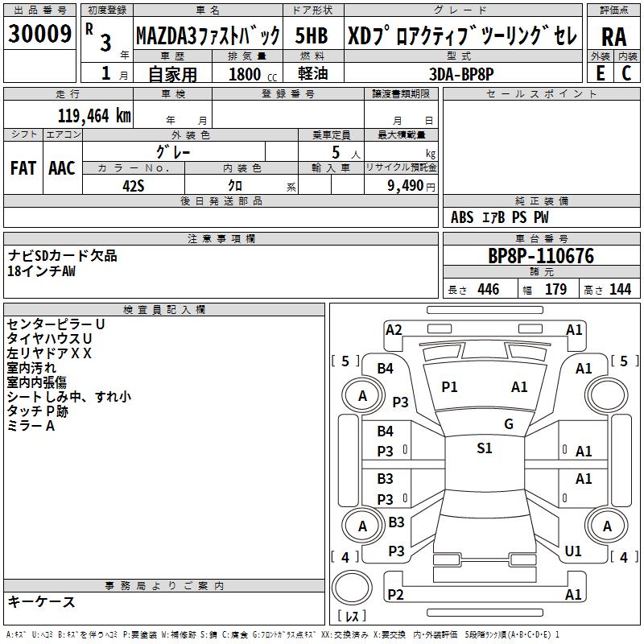Click the A2 mark on front bumper
This screenshot has height=644, width=644.
[394, 330]
